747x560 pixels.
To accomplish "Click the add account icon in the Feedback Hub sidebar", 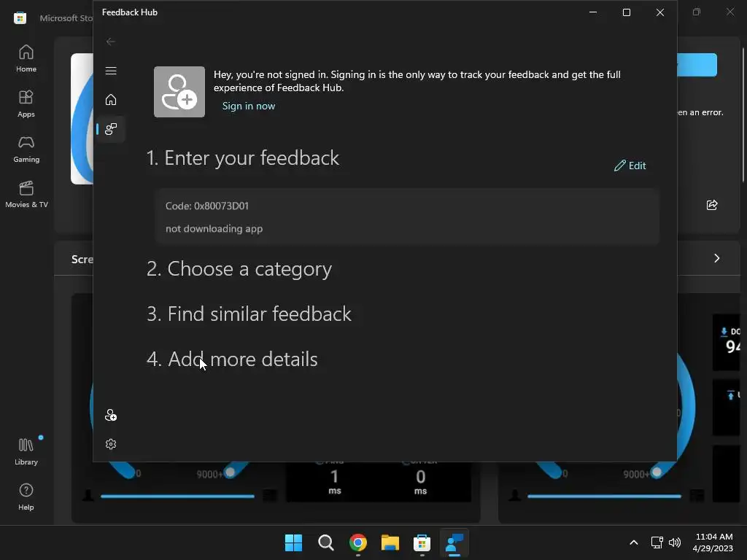I will (x=111, y=415).
